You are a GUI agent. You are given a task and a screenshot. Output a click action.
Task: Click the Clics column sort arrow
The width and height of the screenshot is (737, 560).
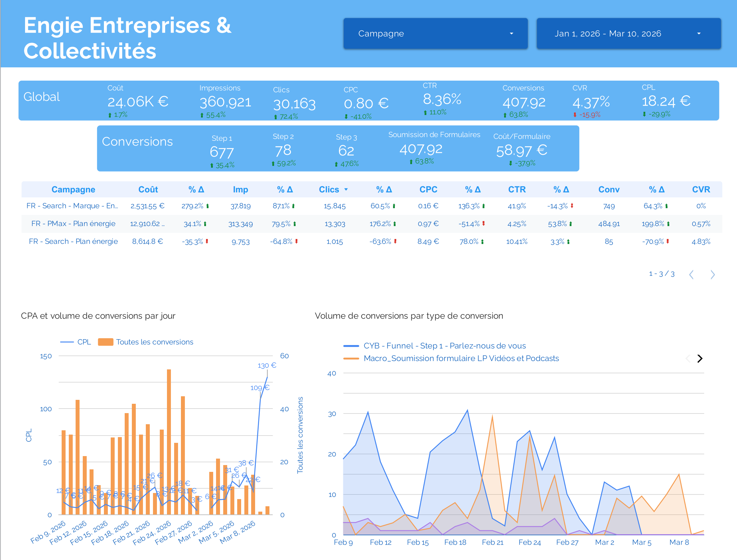coord(346,190)
